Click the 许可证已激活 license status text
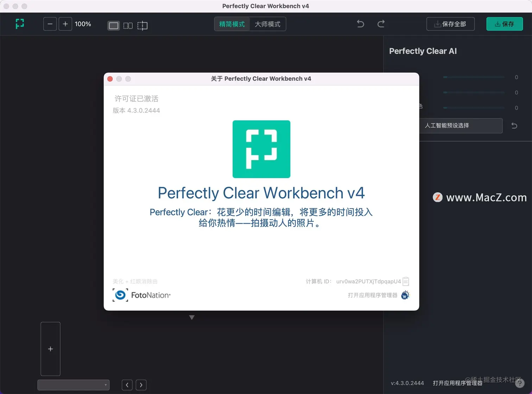The width and height of the screenshot is (532, 394). [x=137, y=99]
